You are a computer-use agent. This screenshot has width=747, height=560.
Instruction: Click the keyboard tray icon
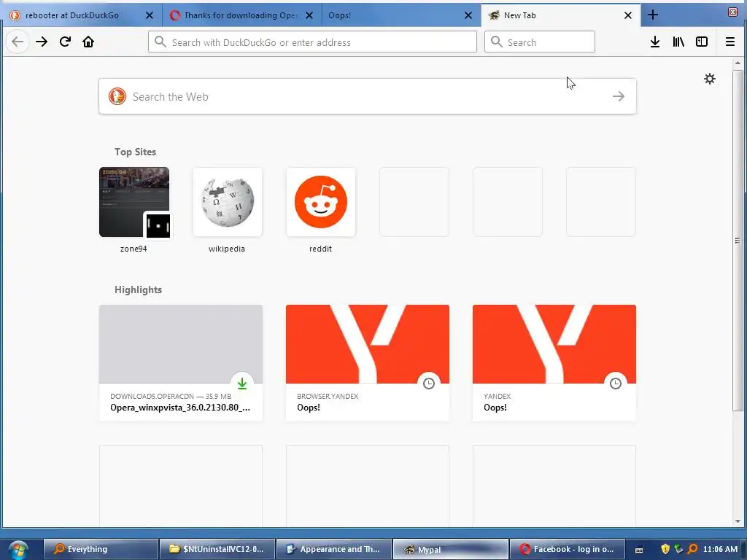coord(639,550)
